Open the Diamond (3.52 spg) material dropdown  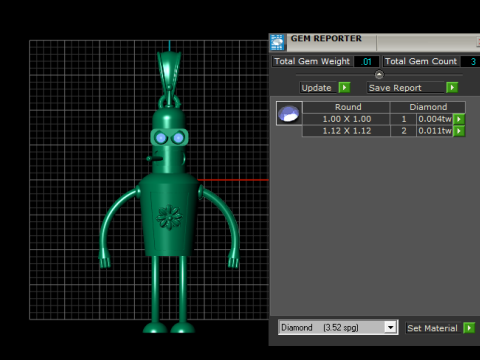click(x=390, y=327)
